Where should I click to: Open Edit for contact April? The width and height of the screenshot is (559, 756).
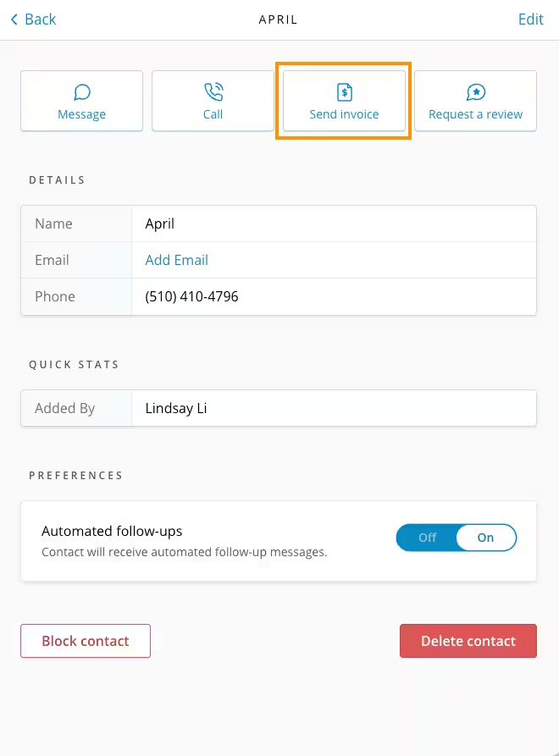tap(530, 19)
